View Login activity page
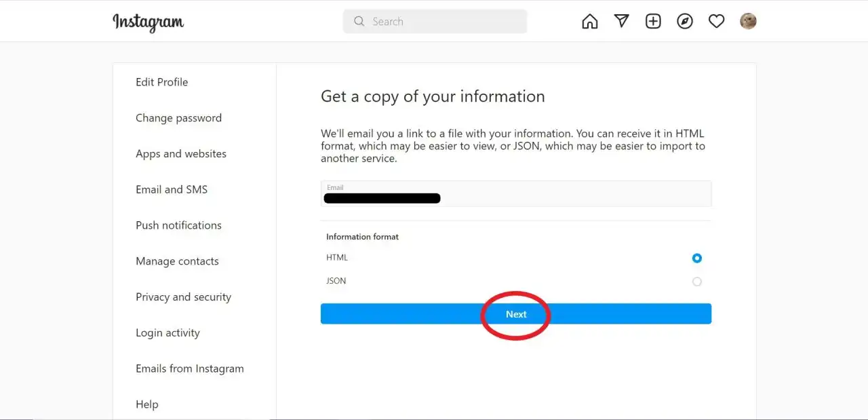Screen dimensions: 868x420 [167, 333]
